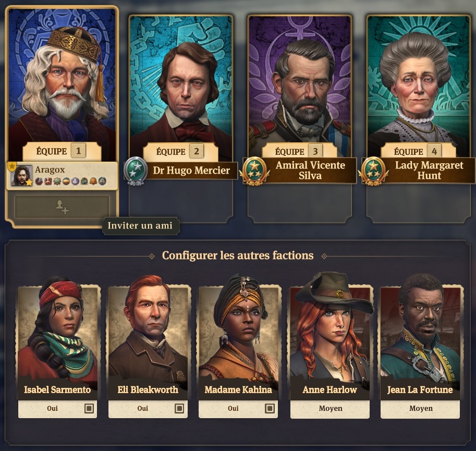
Task: Click Amiral Vicente Silva's gold three-star badge
Action: coord(254,171)
